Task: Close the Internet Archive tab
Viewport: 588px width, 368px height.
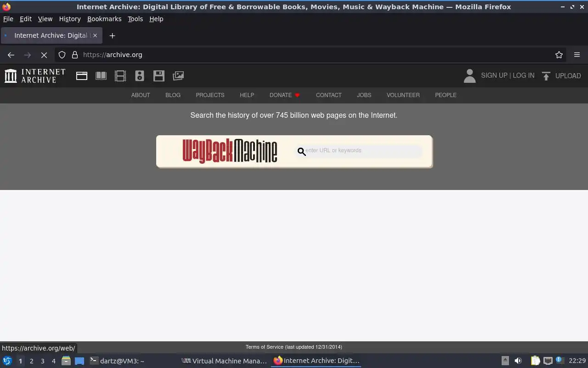Action: [95, 35]
